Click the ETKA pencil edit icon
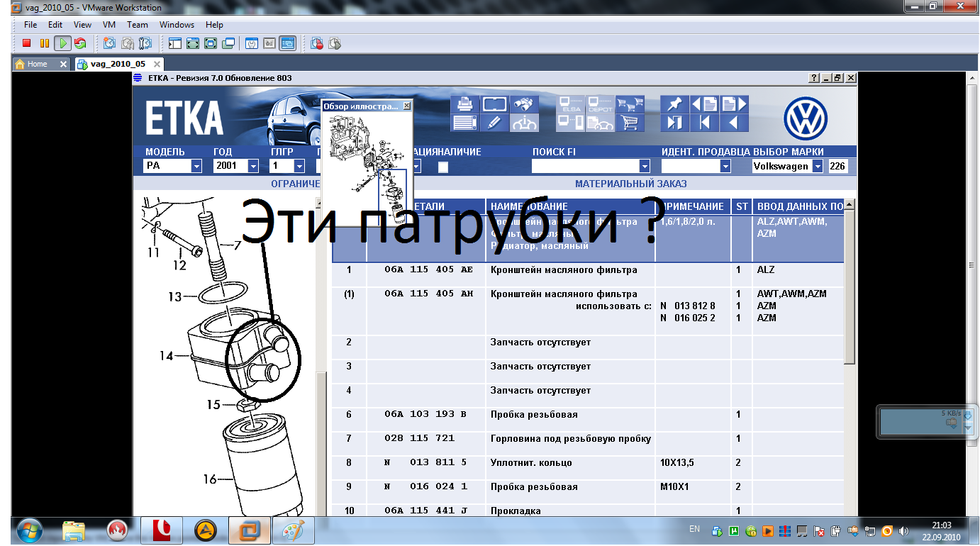 (494, 123)
